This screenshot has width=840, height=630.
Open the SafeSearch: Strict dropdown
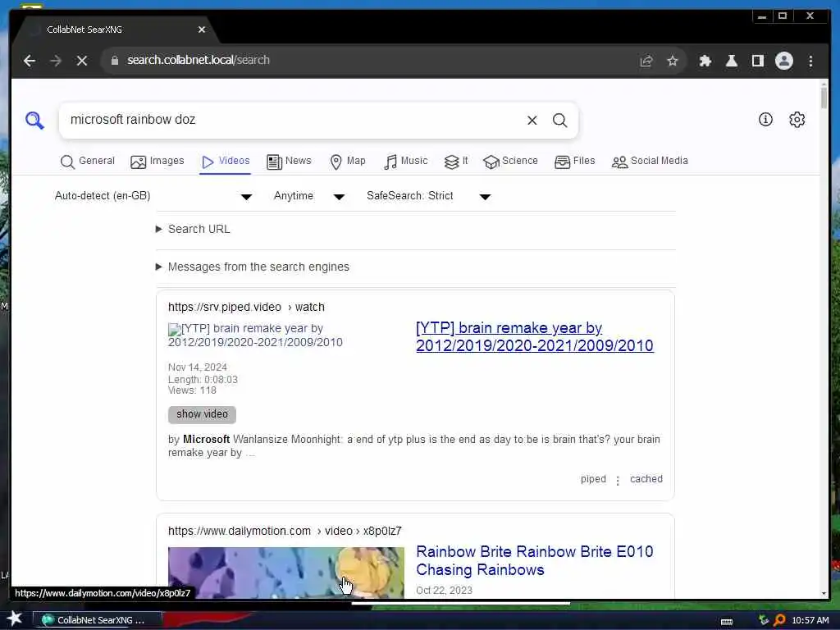point(428,196)
